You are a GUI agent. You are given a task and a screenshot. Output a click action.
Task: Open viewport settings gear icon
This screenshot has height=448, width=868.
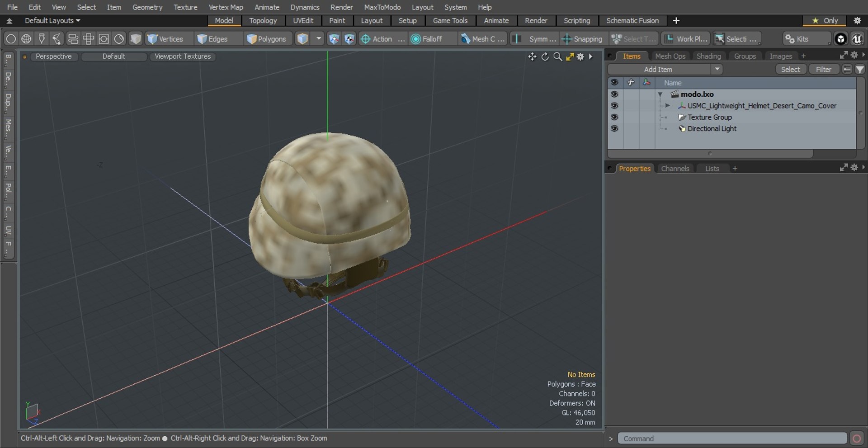pos(580,57)
